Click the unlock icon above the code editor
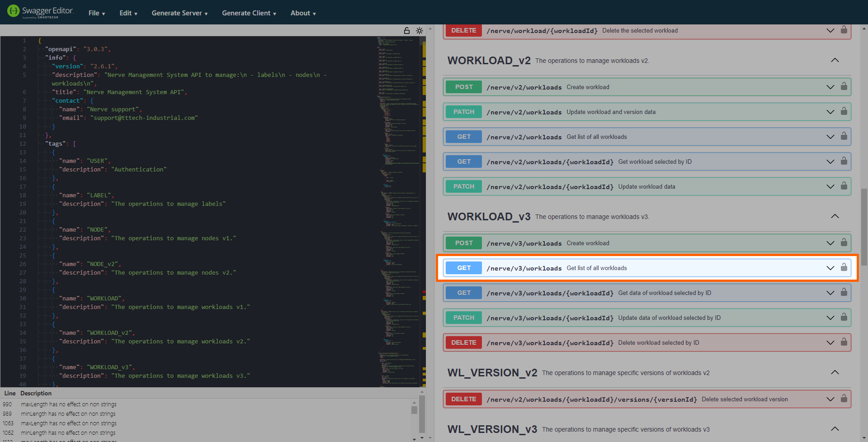The image size is (868, 442). coord(406,30)
